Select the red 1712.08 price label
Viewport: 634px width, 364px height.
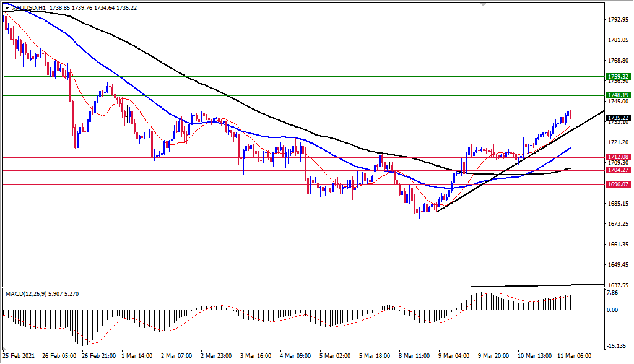click(619, 157)
